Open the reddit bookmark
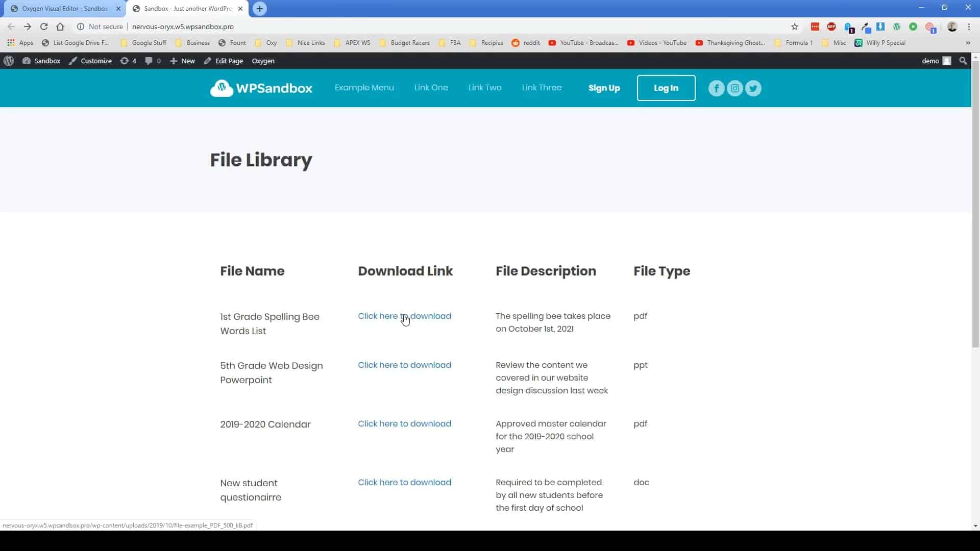980x551 pixels. pyautogui.click(x=526, y=43)
